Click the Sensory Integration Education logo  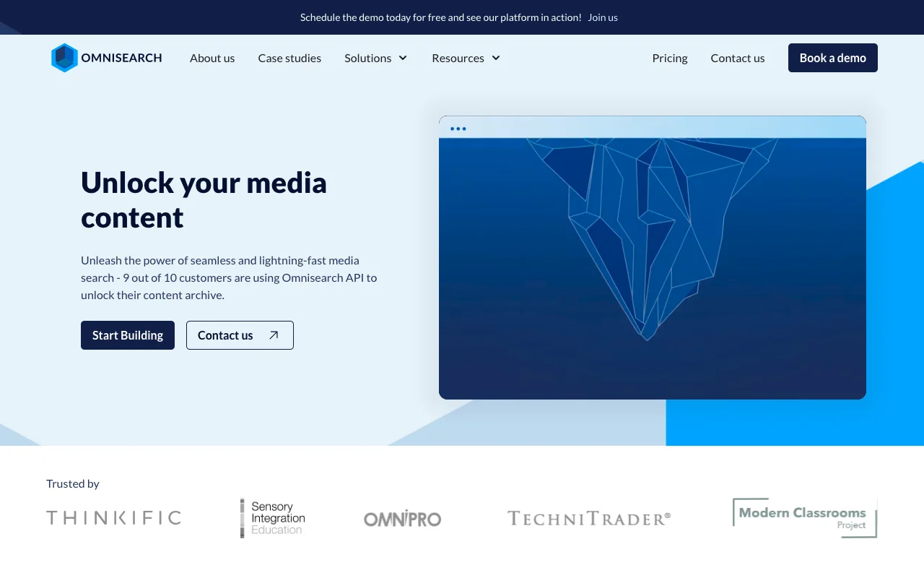[272, 517]
